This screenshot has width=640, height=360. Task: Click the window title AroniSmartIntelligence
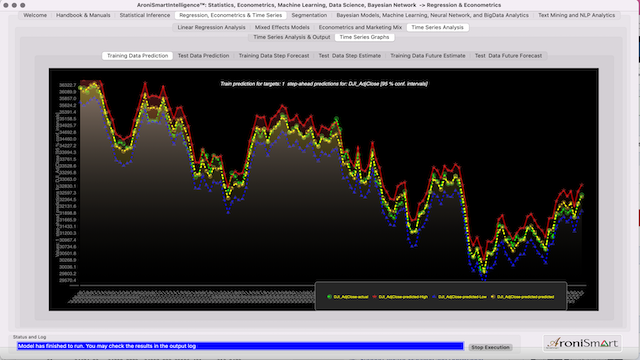[x=319, y=5]
